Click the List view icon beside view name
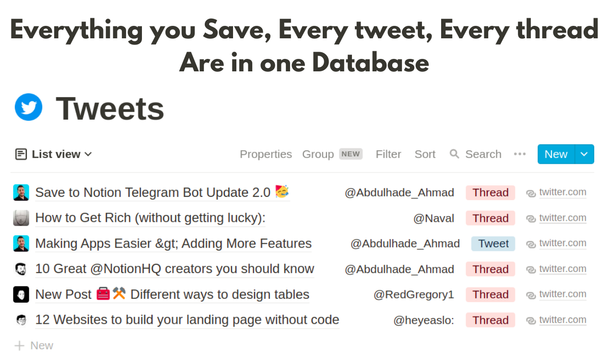Screen dimensions: 609x364 coord(21,154)
